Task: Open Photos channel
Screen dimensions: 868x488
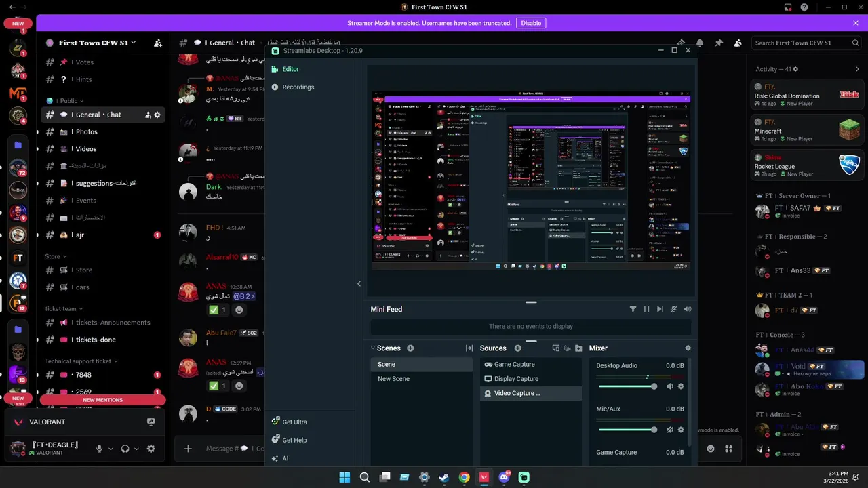Action: (103, 132)
